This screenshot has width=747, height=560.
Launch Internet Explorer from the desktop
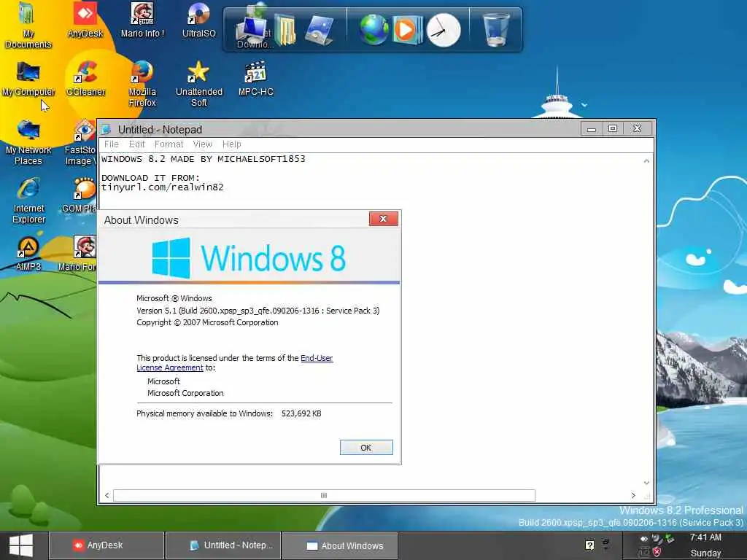coord(28,201)
